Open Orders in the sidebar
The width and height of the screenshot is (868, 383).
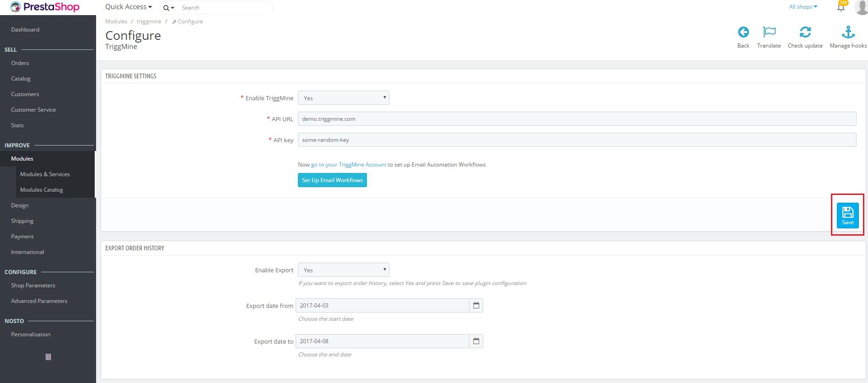click(x=20, y=63)
